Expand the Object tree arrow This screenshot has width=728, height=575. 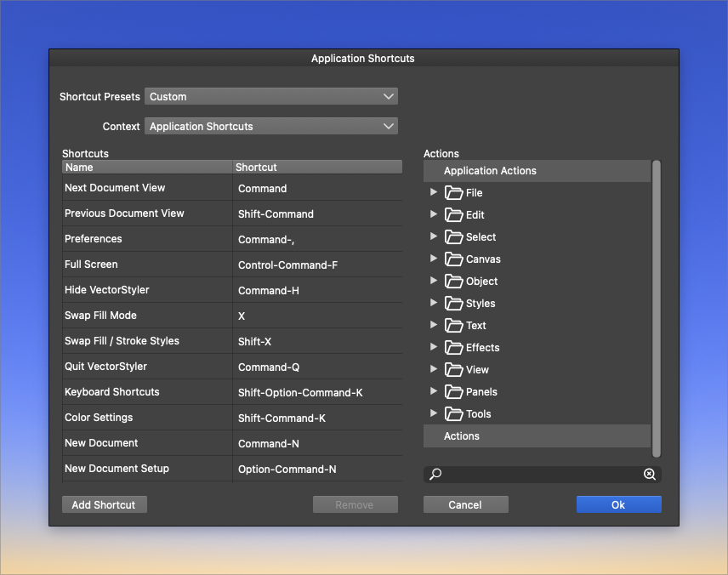tap(434, 281)
